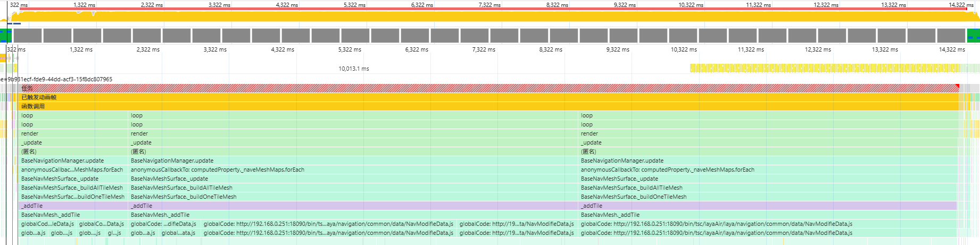This screenshot has height=245, width=980.
Task: Click the green screenshot thumbnail ending the filmstrip
Action: 973,36
